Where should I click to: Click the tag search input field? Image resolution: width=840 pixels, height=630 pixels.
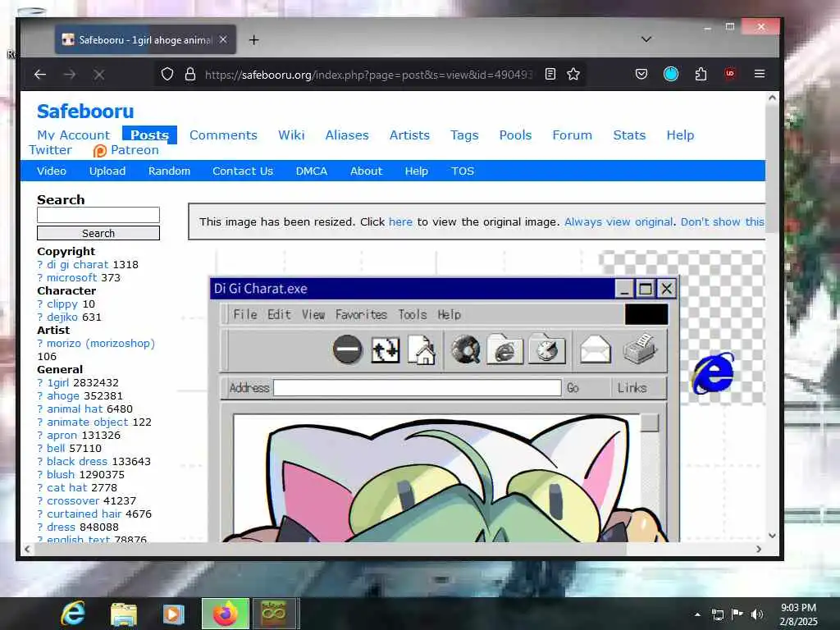[98, 215]
